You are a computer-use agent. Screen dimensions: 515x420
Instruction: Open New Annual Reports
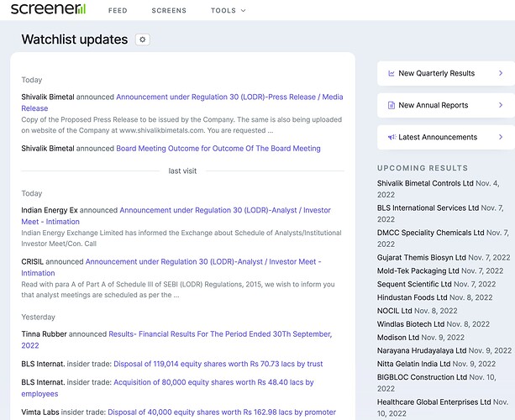[446, 105]
